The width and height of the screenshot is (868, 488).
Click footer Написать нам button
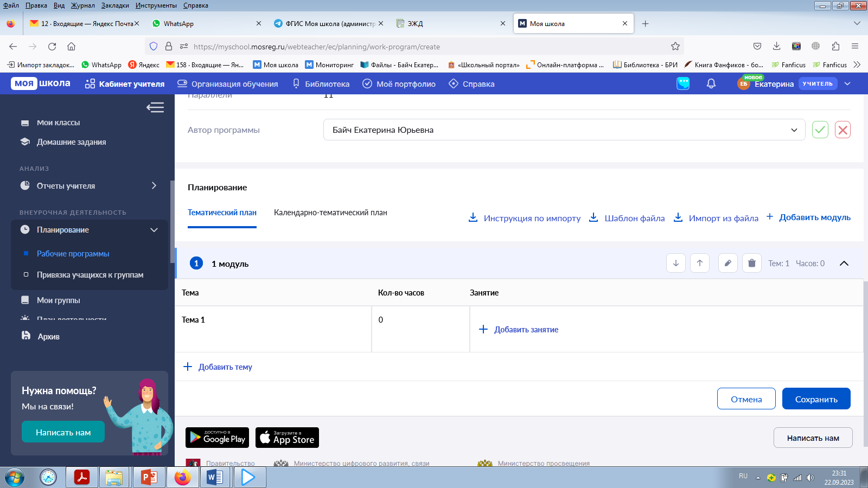click(813, 438)
